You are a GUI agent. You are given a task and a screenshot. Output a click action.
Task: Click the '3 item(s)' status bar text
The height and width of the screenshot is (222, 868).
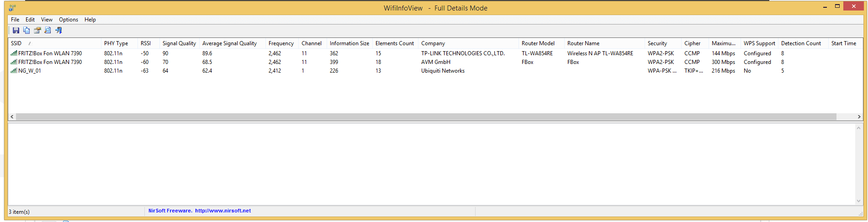point(19,212)
